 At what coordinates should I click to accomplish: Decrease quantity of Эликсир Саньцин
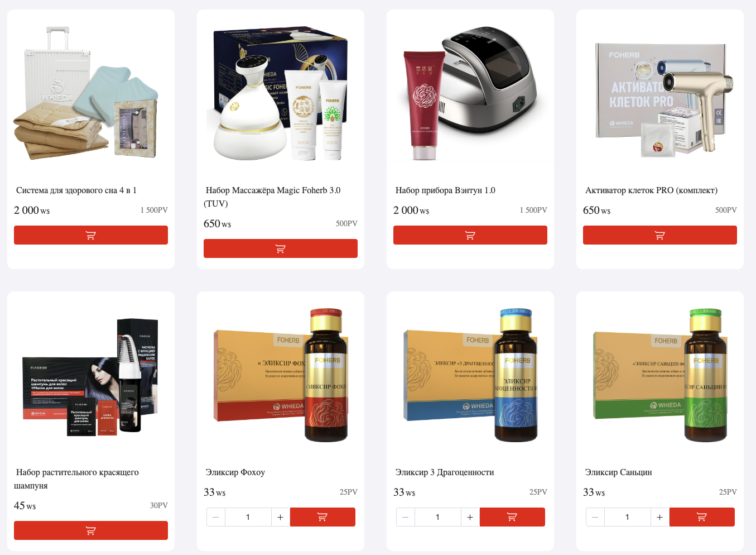pyautogui.click(x=595, y=517)
